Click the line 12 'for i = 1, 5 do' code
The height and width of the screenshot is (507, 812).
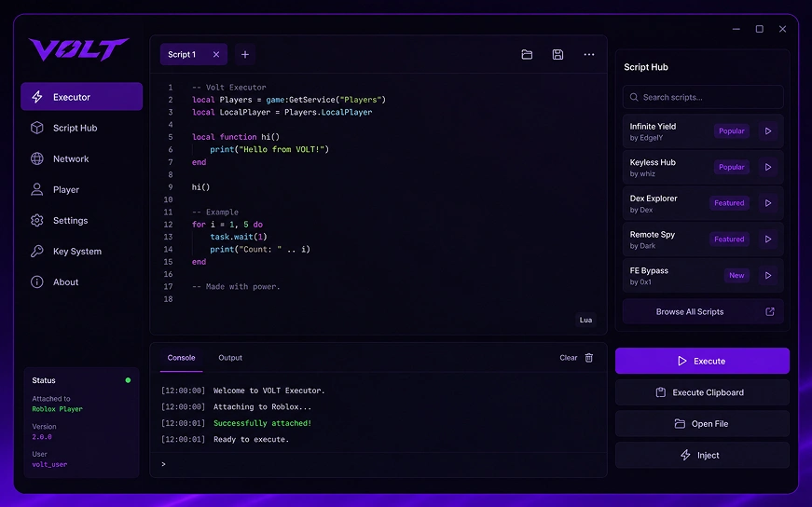[227, 225]
